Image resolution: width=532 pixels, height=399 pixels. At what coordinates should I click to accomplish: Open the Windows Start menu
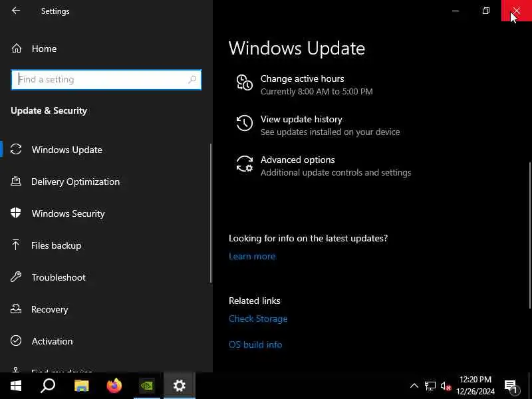click(x=15, y=386)
